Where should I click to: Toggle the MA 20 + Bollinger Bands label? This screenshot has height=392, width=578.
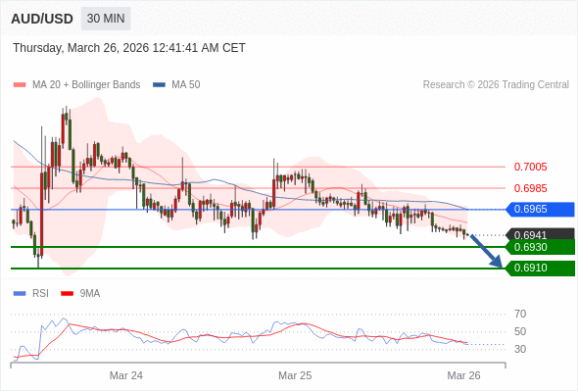click(x=86, y=85)
